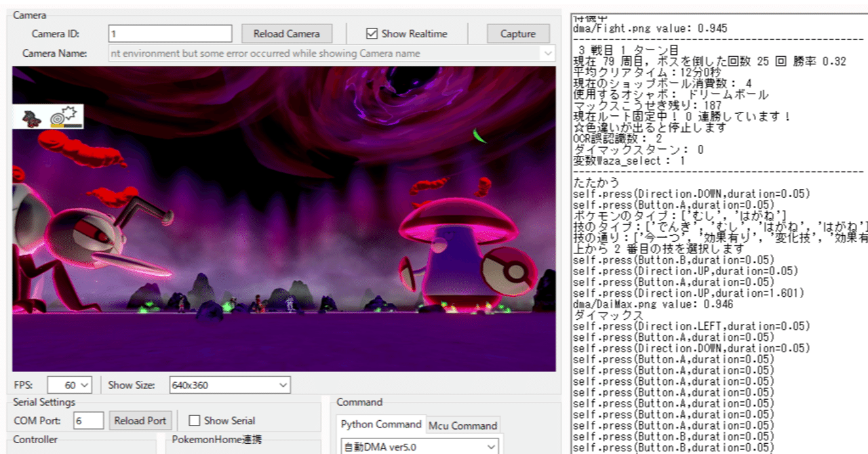Click the COM Port input field
Screen dimensions: 868x454
pos(89,421)
